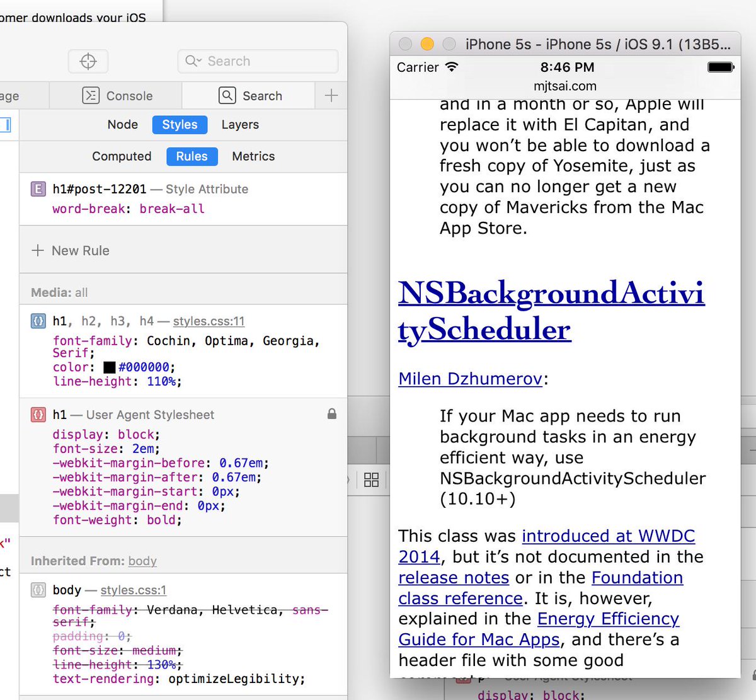Click in the inspector Search field

258,61
